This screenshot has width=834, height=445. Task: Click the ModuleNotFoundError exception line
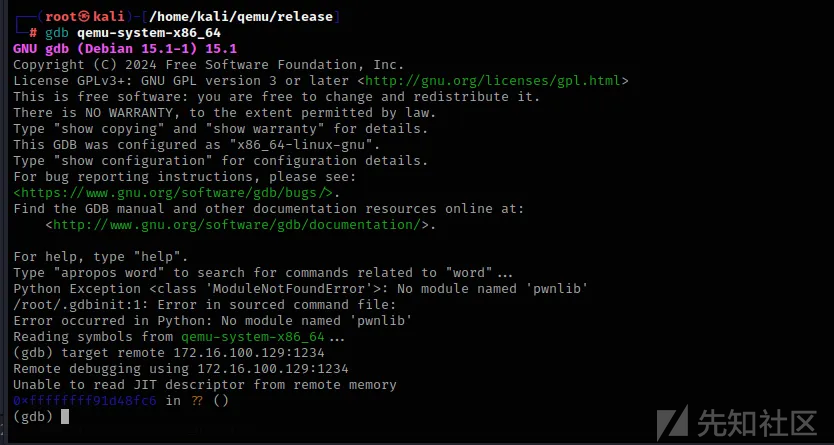[x=301, y=289]
